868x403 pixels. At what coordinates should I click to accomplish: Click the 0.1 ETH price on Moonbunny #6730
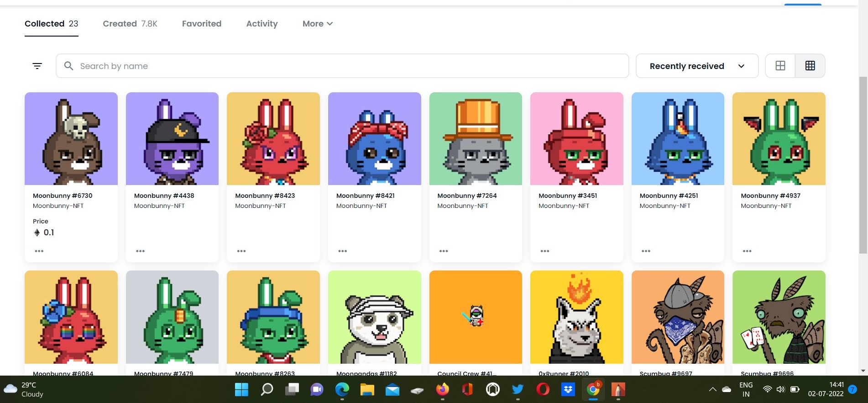tap(44, 233)
